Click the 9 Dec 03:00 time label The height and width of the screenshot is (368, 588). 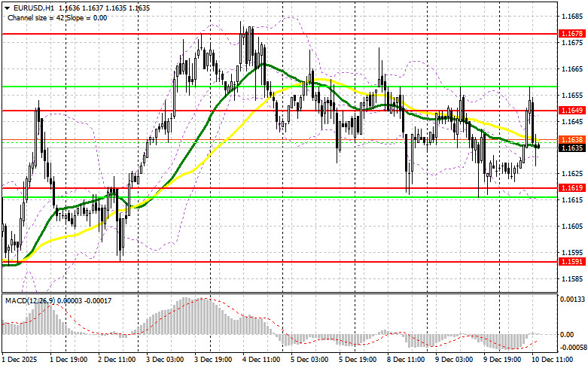coord(454,360)
